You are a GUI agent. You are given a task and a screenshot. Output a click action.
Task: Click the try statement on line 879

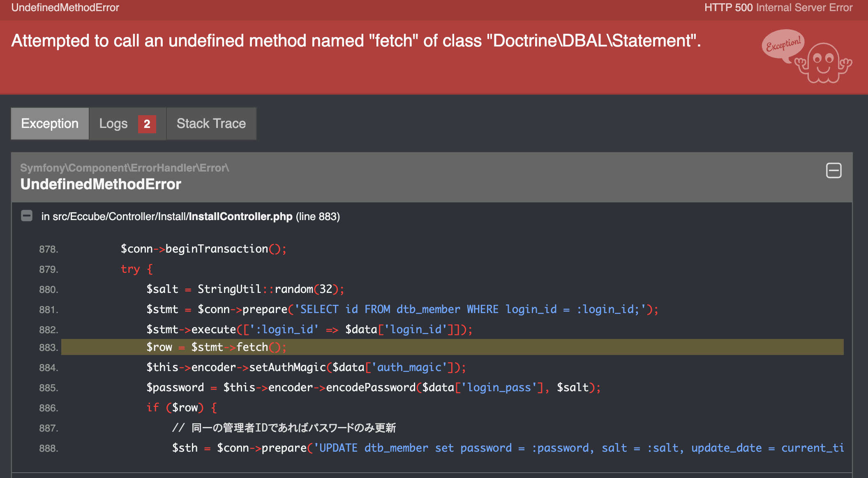click(x=130, y=269)
